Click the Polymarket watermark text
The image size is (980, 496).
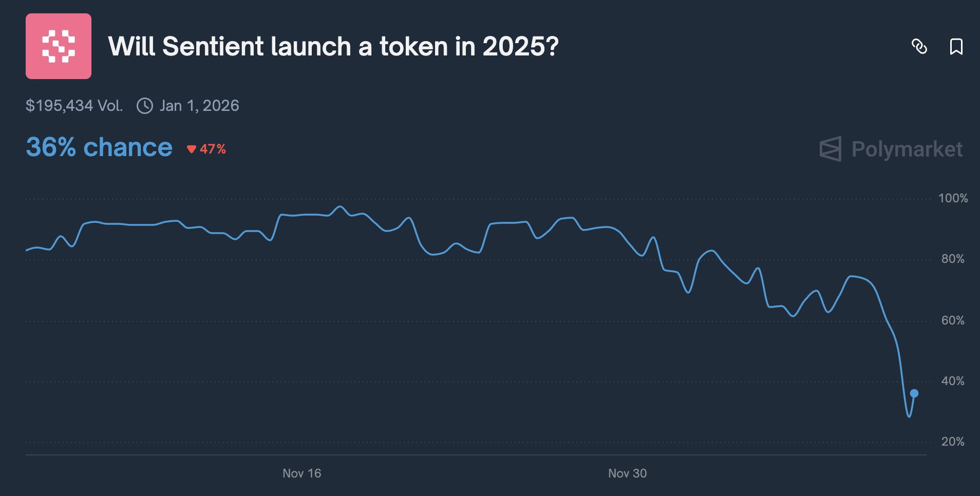[x=907, y=149]
